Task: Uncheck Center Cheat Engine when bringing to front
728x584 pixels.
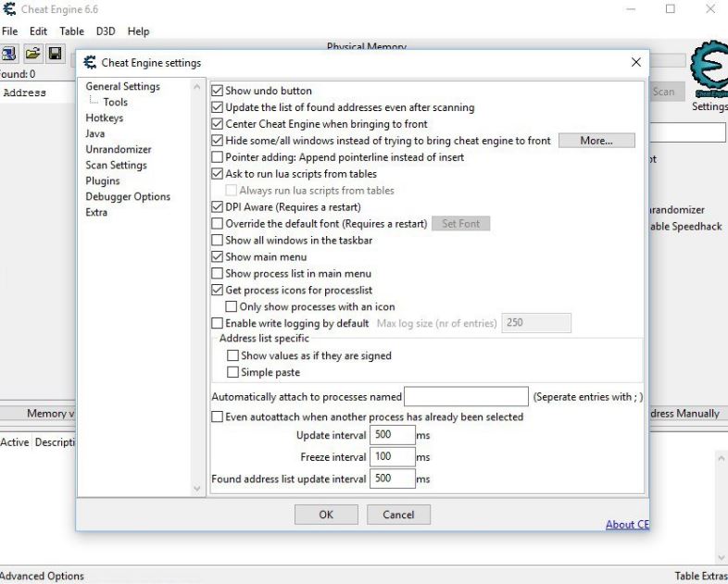Action: point(218,124)
